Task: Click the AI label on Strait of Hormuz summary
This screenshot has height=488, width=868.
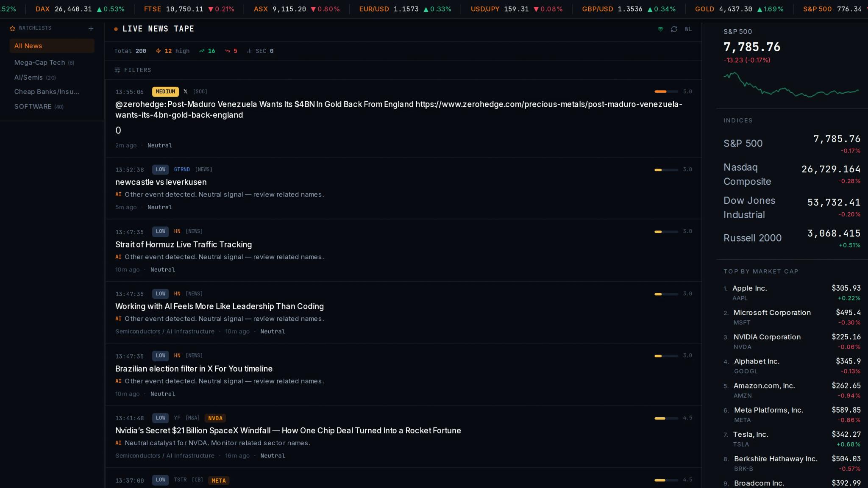Action: 118,257
